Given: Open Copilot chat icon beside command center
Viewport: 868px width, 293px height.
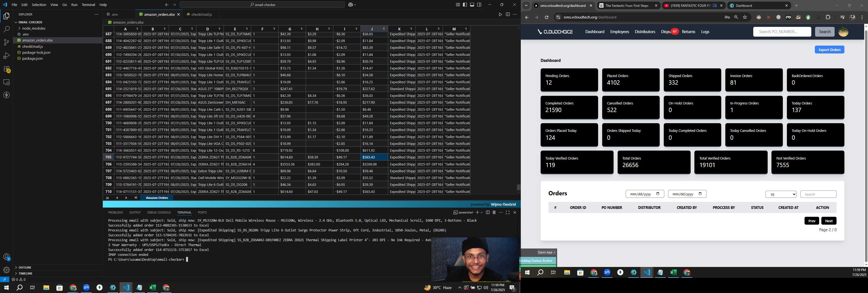Looking at the screenshot, I should click(x=350, y=5).
